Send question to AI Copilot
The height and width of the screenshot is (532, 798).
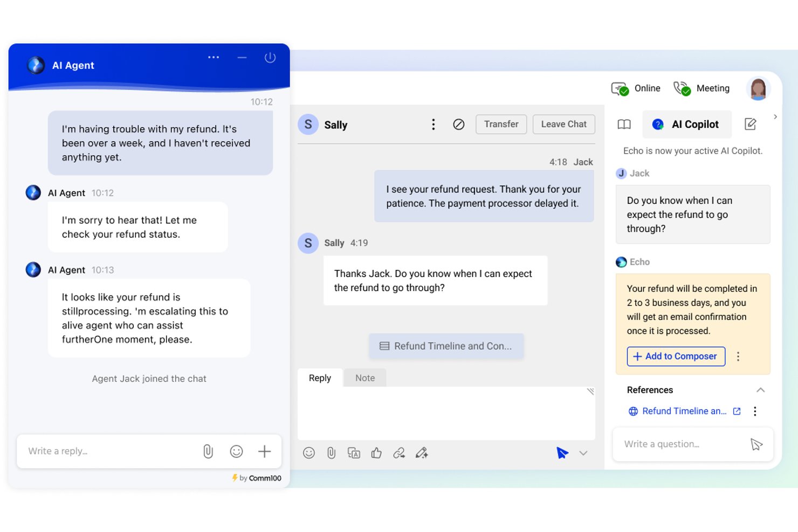click(756, 444)
